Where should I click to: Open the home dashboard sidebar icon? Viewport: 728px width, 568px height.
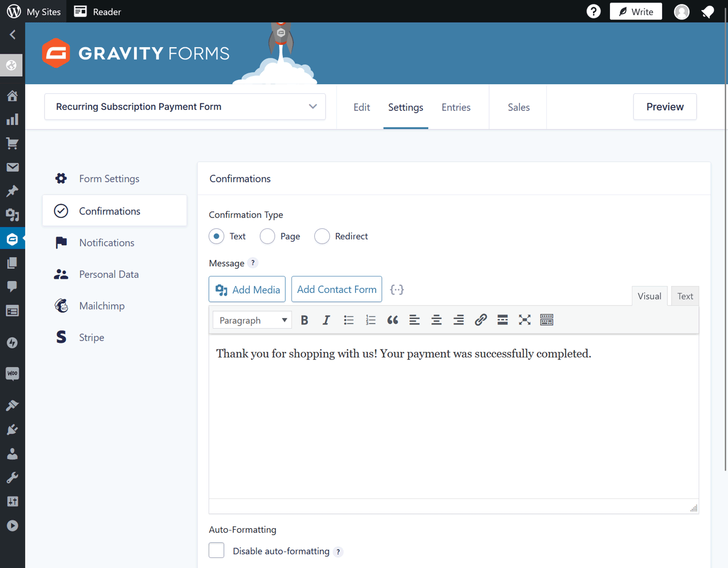coord(12,96)
